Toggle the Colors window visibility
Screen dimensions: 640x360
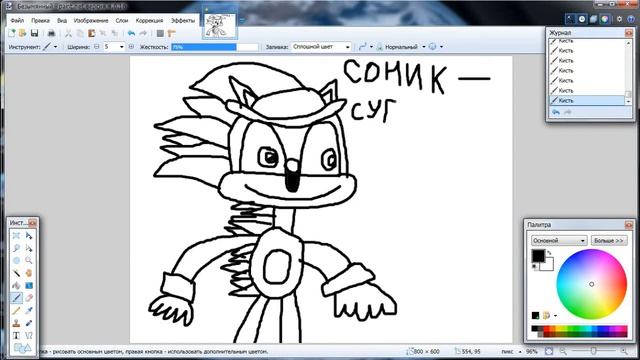coord(604,19)
